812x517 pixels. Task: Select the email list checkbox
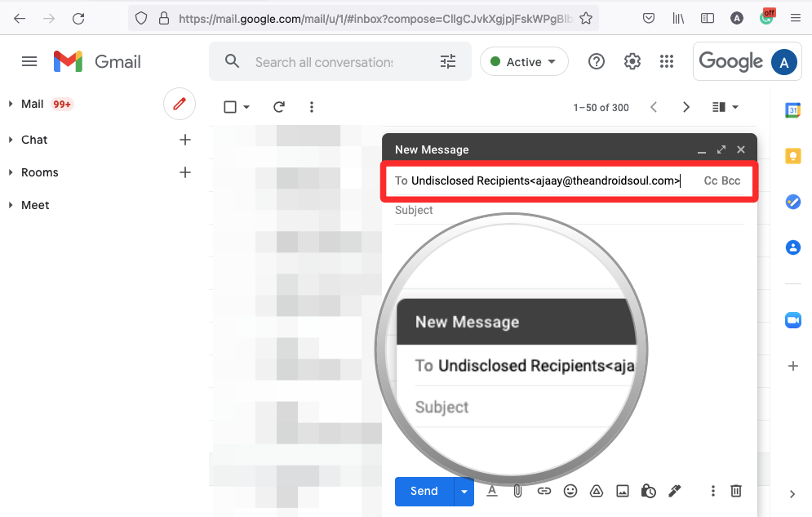[229, 106]
